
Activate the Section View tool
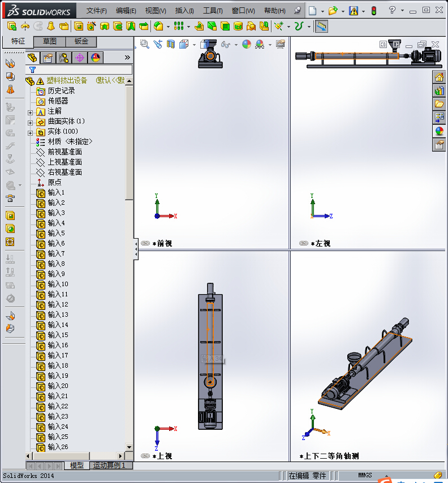[x=171, y=44]
